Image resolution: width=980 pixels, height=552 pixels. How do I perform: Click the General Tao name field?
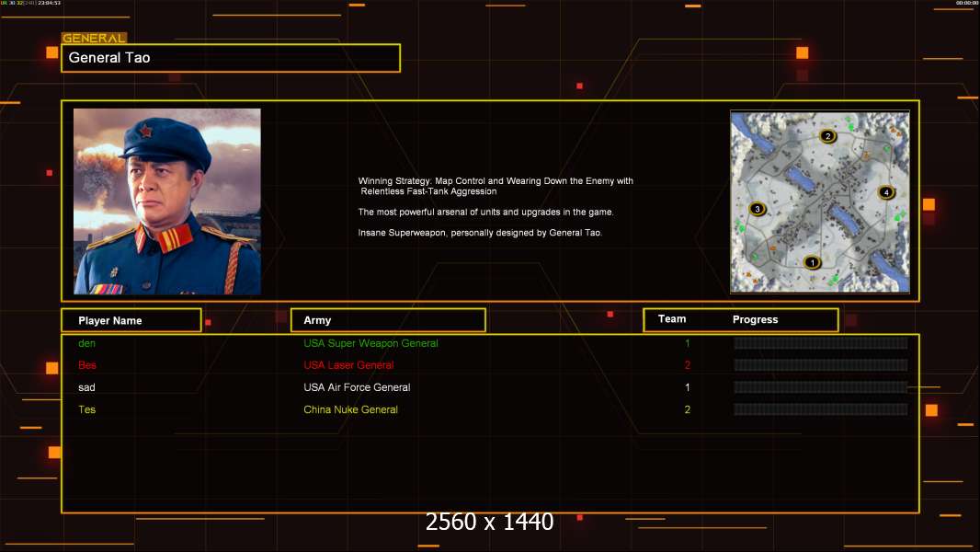click(231, 58)
